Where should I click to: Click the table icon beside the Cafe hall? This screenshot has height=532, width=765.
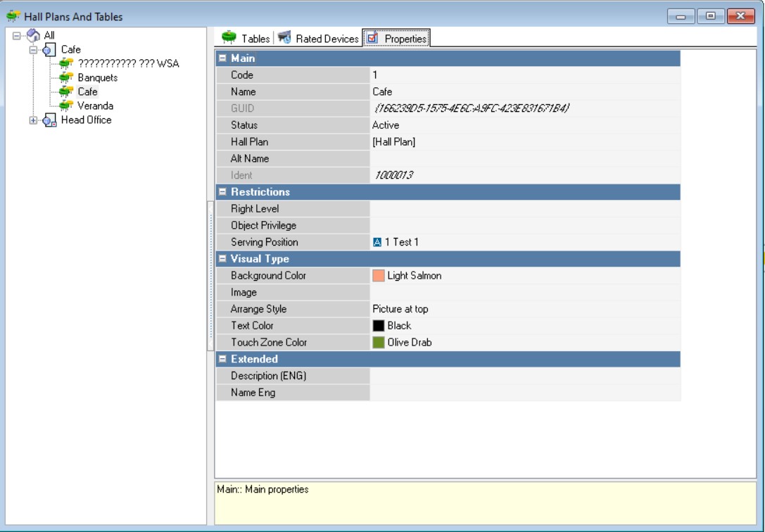[66, 91]
